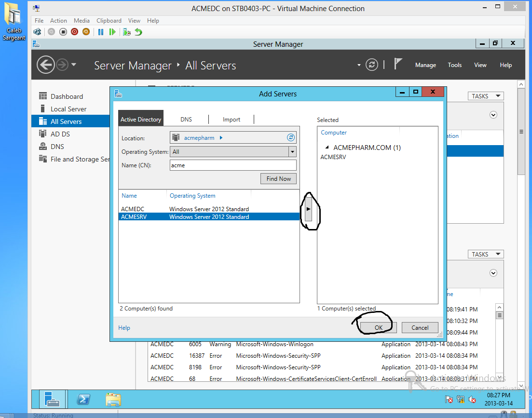The image size is (532, 418).
Task: Open PowerShell from the taskbar
Action: click(x=83, y=399)
